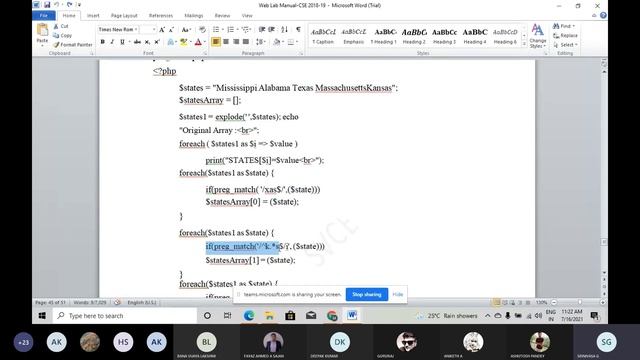Toggle Center alignment

[x=226, y=42]
